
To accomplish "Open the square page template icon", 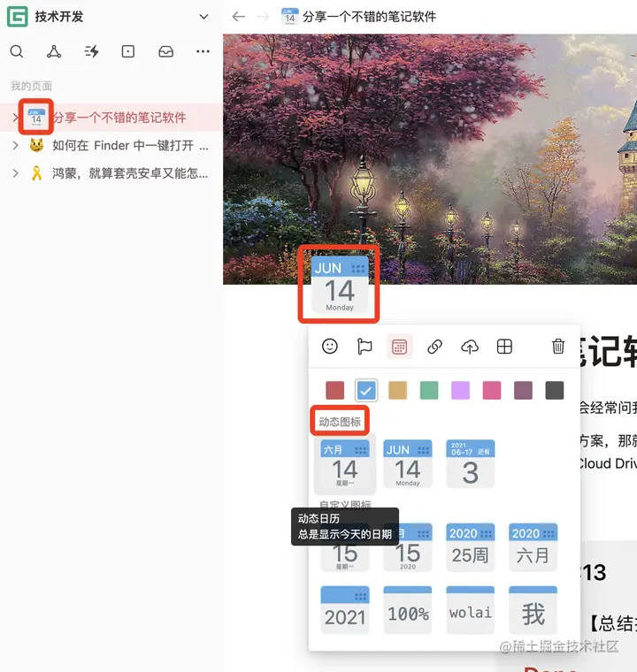I will (127, 51).
